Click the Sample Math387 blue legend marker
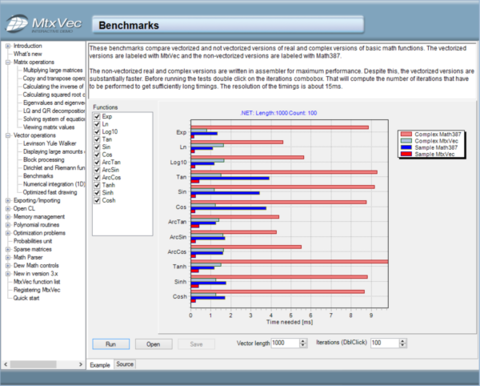 tap(406, 147)
